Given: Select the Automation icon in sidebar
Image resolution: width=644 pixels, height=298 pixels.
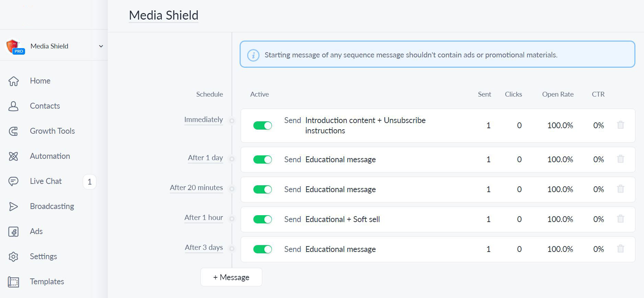Looking at the screenshot, I should pos(13,156).
